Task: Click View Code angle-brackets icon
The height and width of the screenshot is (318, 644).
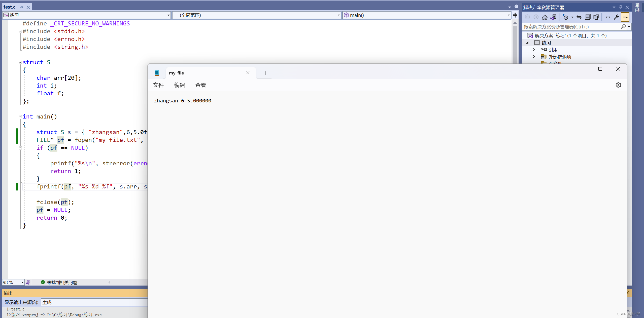Action: pos(608,17)
